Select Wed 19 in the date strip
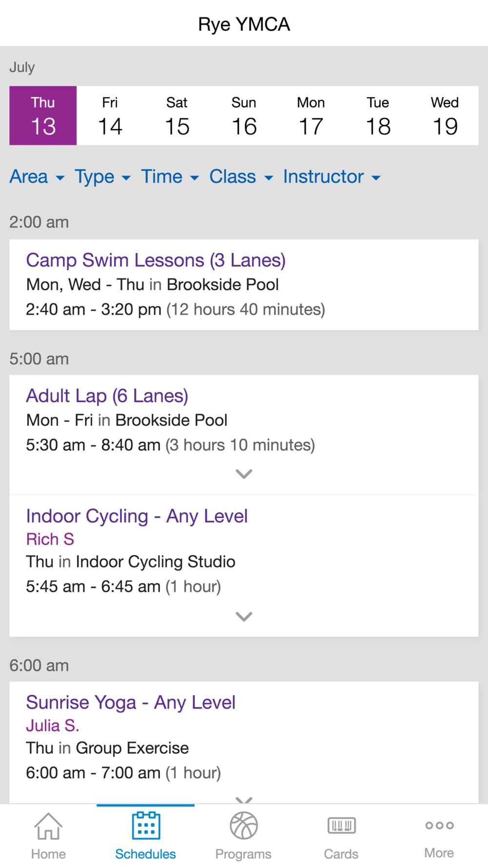Image resolution: width=488 pixels, height=868 pixels. (x=445, y=116)
